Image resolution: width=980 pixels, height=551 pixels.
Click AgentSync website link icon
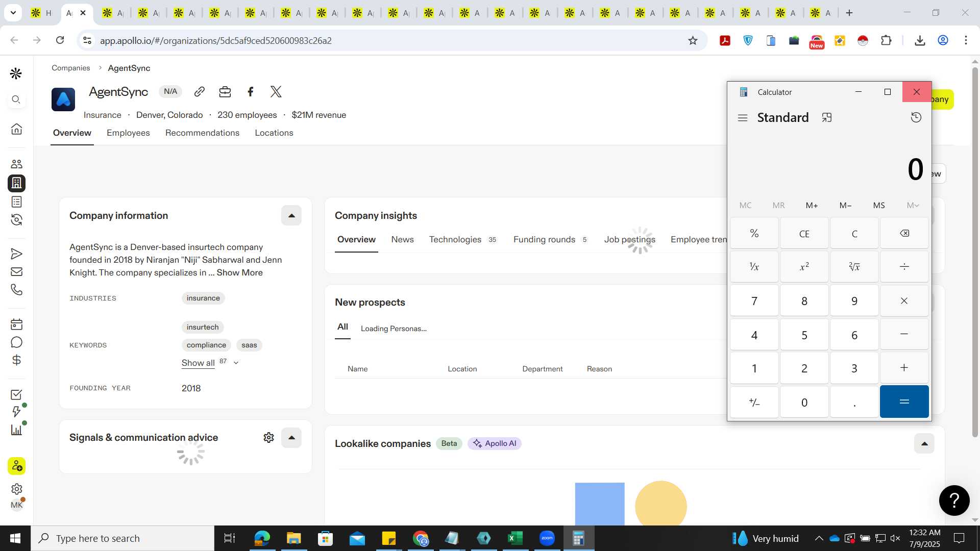200,92
